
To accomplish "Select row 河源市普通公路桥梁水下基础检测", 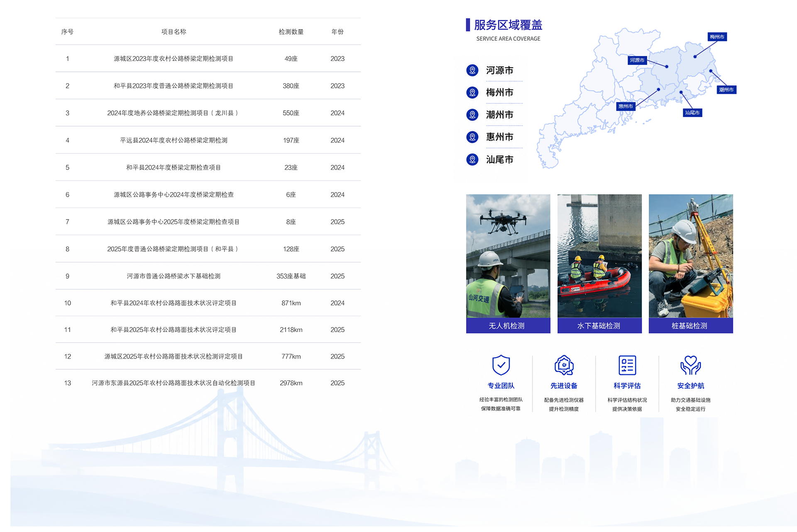I will 208,276.
